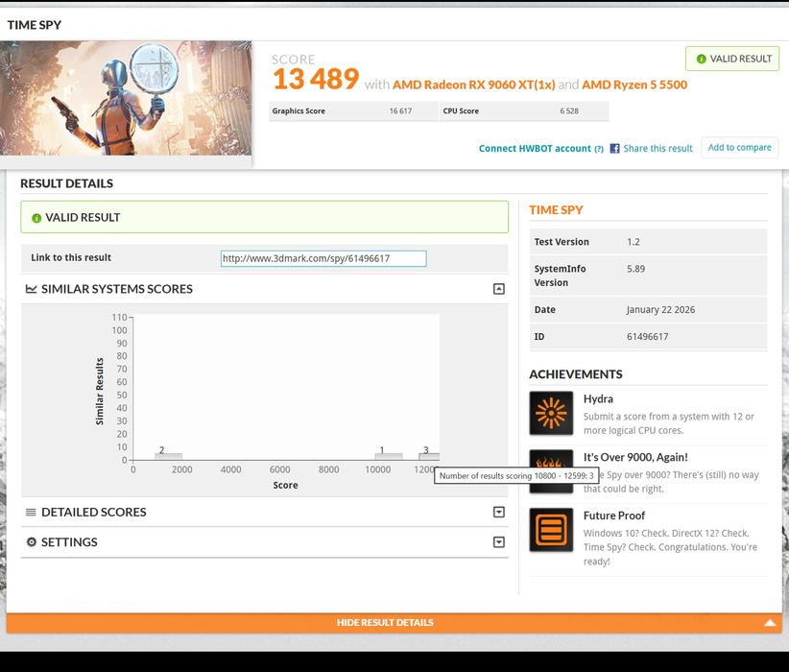Click the overall score 13 489
This screenshot has width=789, height=672.
coord(316,79)
